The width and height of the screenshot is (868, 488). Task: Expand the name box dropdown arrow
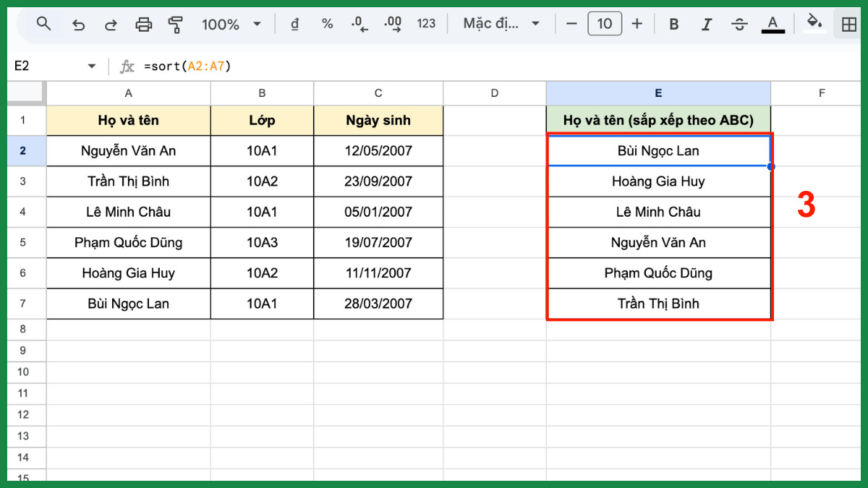click(92, 67)
